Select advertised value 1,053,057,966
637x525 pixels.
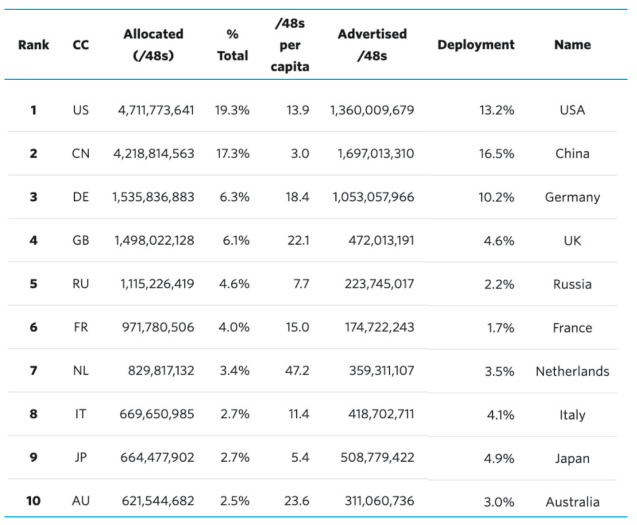[x=373, y=197]
